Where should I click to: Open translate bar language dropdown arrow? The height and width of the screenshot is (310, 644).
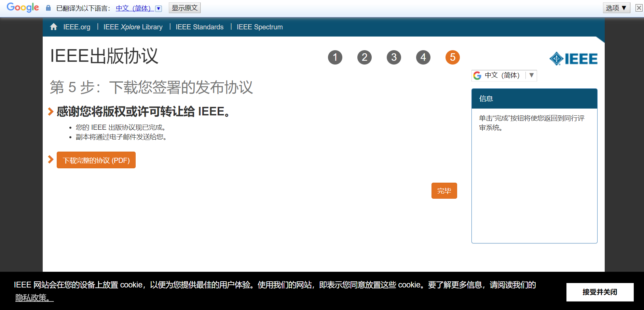(x=159, y=9)
